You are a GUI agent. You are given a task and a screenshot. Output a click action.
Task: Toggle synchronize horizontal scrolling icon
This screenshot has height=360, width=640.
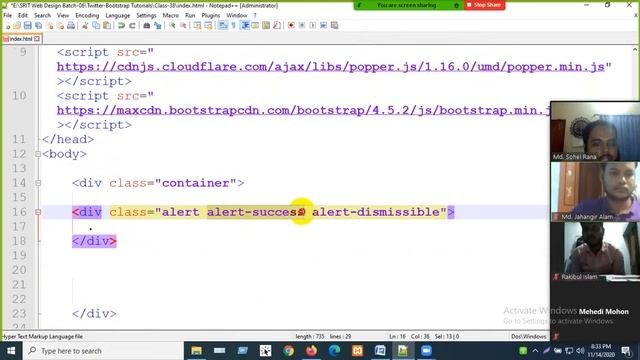[x=208, y=25]
